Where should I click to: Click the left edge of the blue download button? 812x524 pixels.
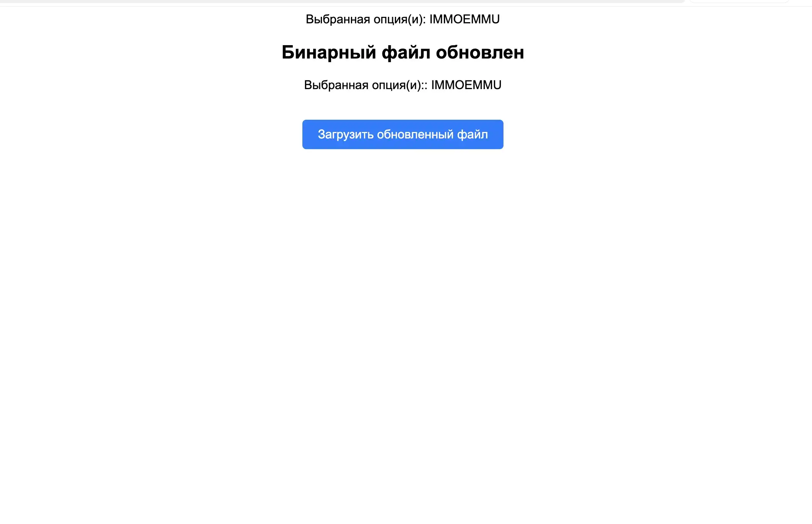click(305, 134)
